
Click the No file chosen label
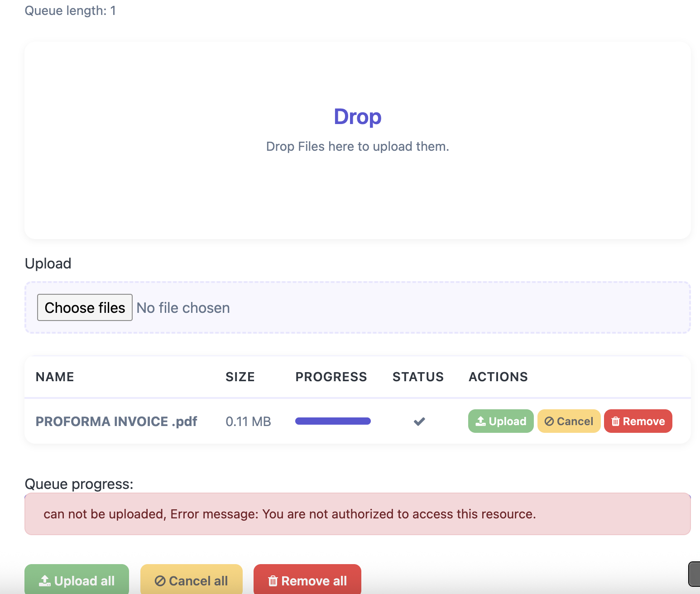click(x=183, y=308)
